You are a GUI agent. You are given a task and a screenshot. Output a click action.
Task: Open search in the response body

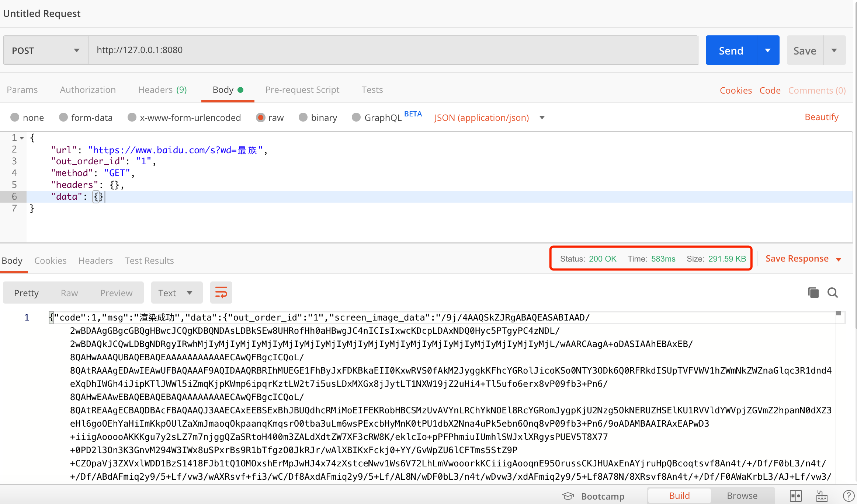point(833,293)
